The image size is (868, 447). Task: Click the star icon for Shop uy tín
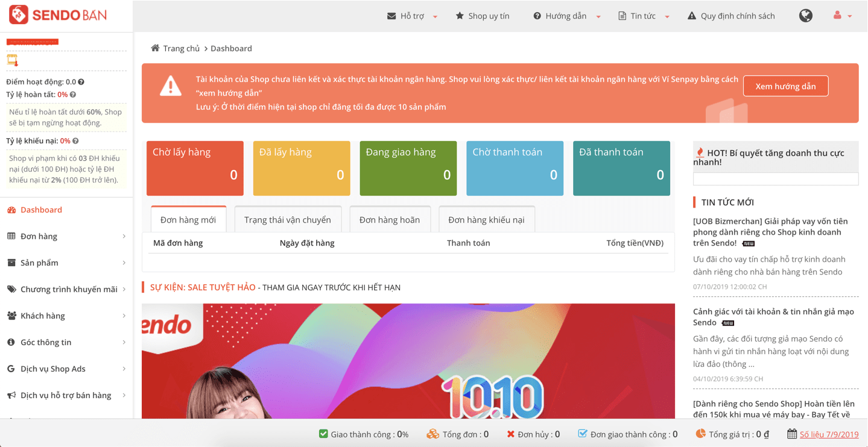click(460, 16)
